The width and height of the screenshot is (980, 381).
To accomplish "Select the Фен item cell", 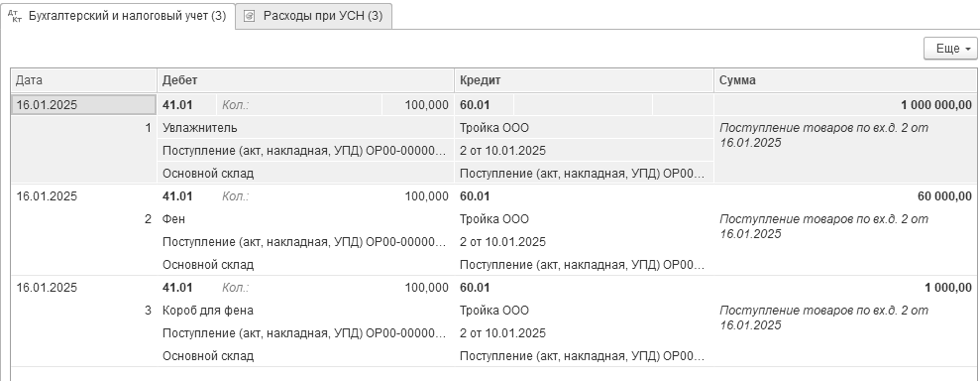I will [305, 219].
